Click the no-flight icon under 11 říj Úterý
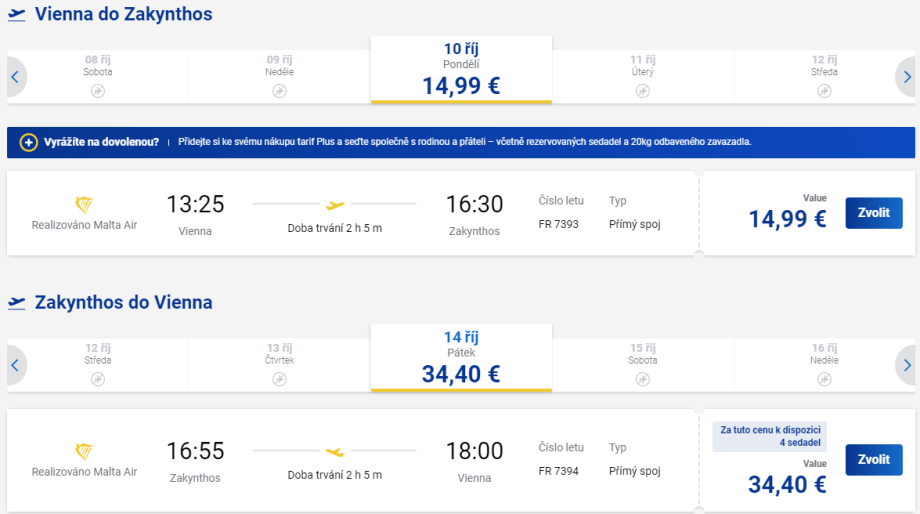This screenshot has width=920, height=514. (x=643, y=91)
